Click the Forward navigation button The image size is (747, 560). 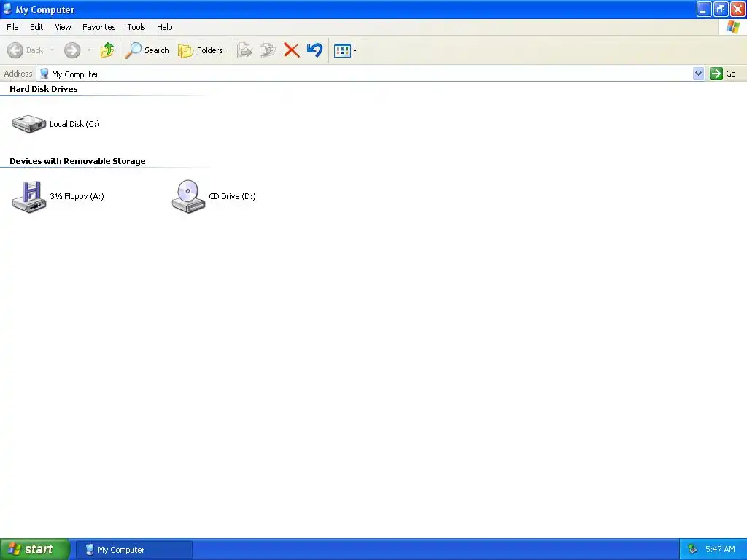click(72, 50)
